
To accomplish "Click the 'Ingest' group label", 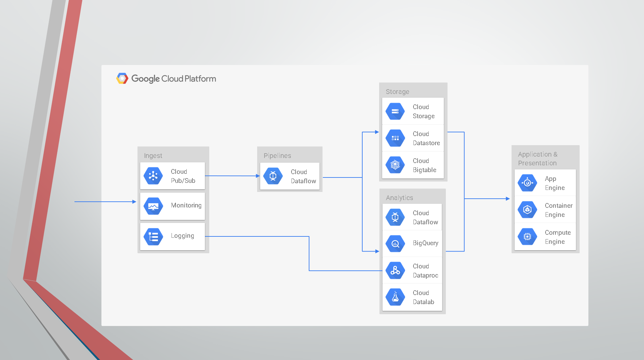I will click(x=153, y=156).
